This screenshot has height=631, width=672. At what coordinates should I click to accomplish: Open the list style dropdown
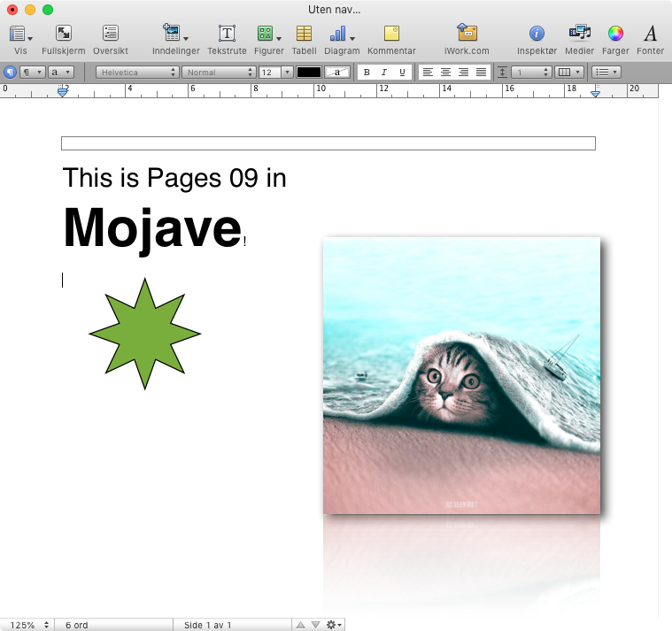(x=606, y=73)
